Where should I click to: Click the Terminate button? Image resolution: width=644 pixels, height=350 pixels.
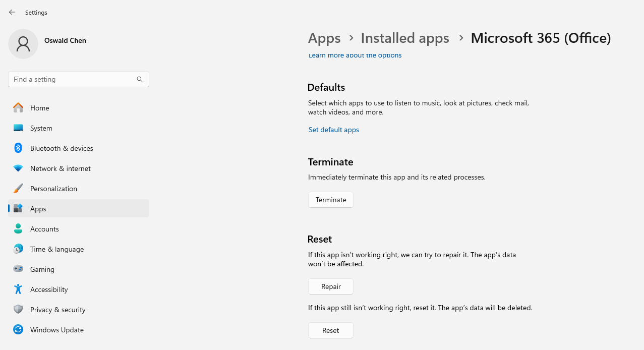[x=331, y=200]
